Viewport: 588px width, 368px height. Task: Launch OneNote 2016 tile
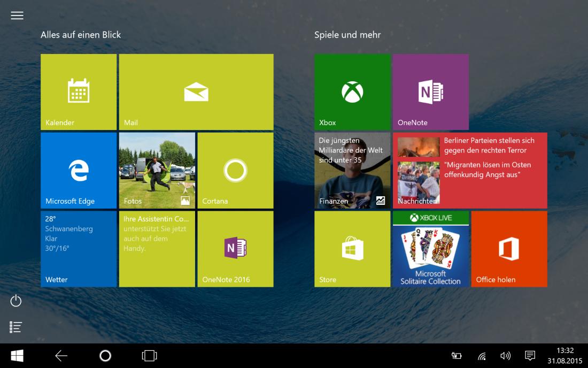[x=235, y=249]
